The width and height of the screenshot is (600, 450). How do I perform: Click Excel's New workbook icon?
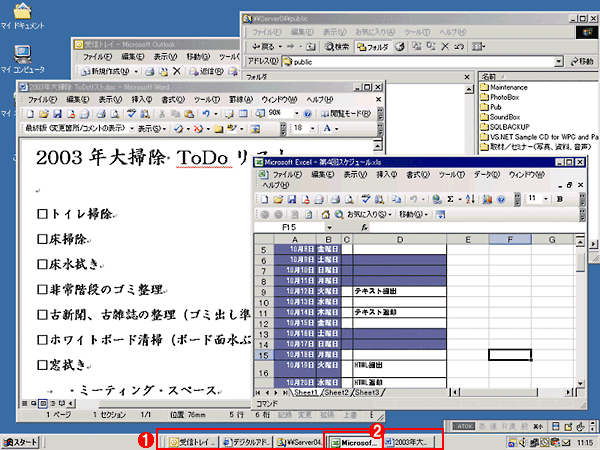click(264, 199)
